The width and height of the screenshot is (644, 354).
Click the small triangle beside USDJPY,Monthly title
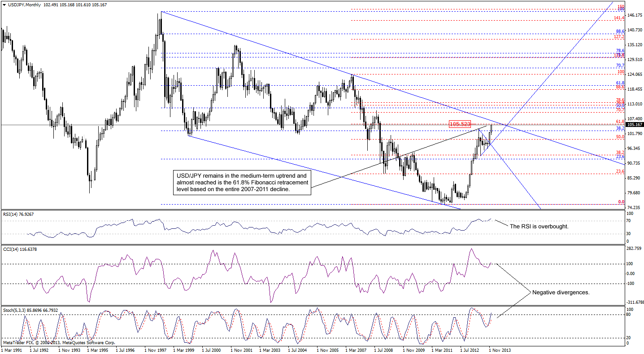(x=4, y=4)
